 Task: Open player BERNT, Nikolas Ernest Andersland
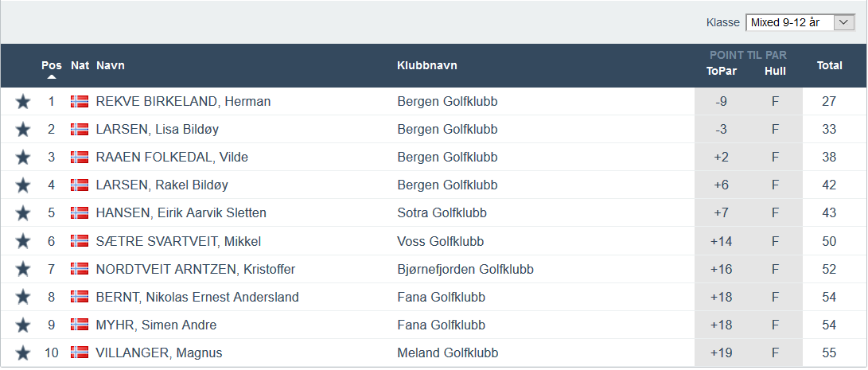[197, 297]
